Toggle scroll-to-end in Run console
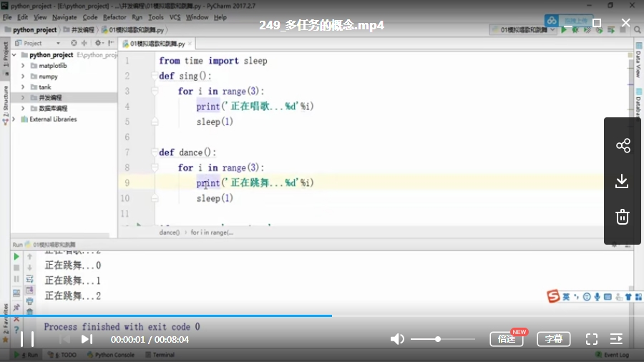The image size is (644, 362). coord(29,290)
